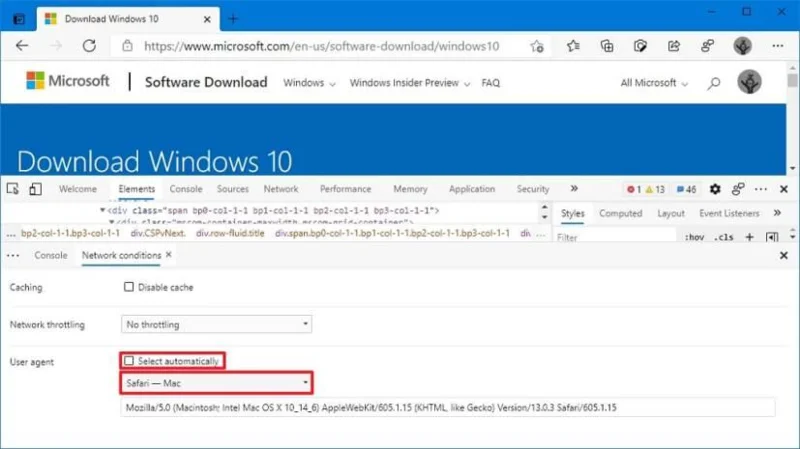Close the DevTools panel

pyautogui.click(x=784, y=189)
